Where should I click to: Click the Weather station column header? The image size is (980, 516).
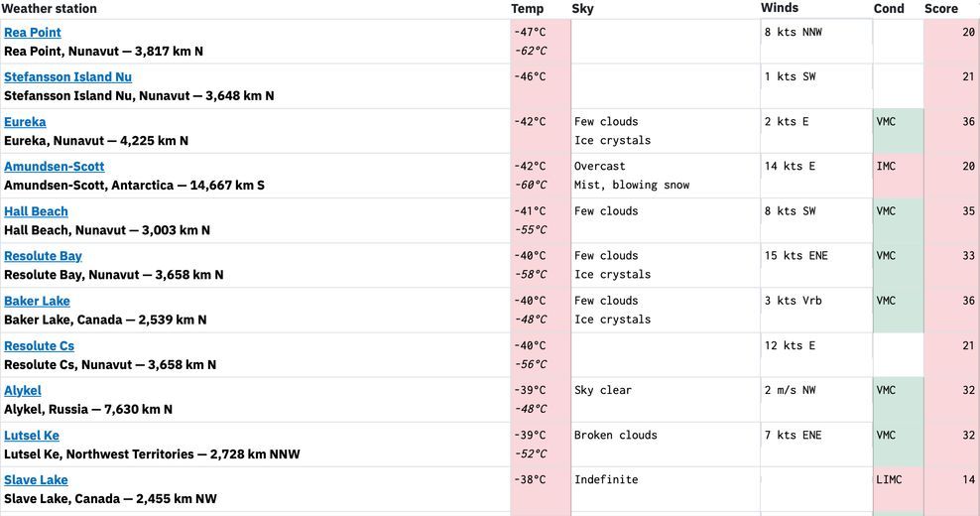[50, 9]
